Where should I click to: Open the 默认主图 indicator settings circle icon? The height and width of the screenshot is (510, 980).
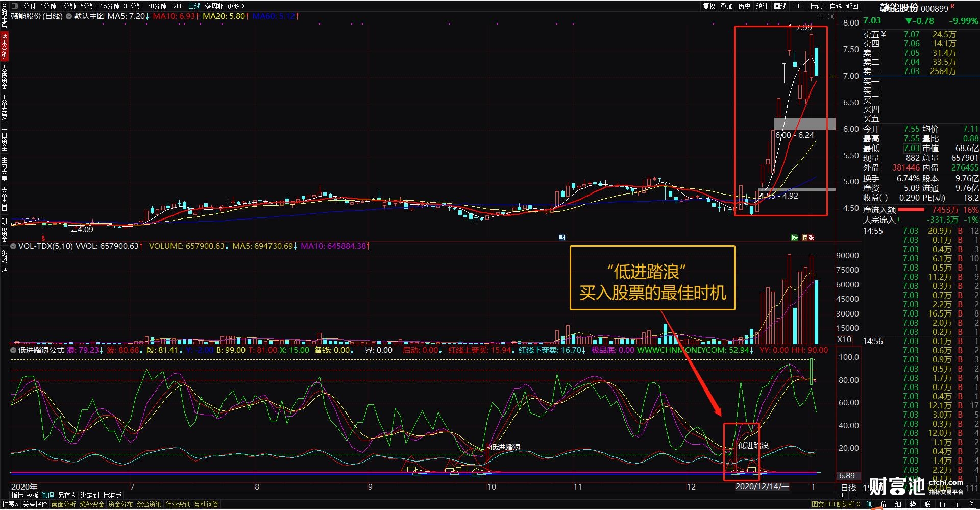tap(68, 16)
